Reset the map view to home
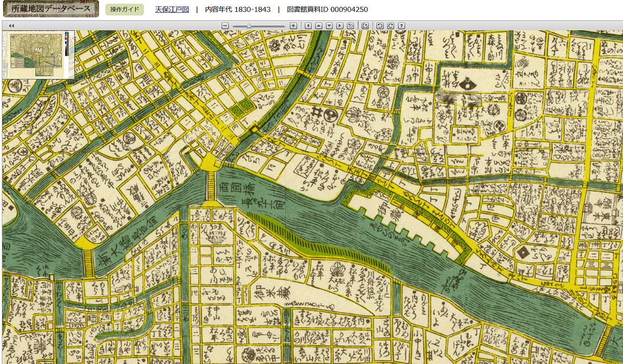623x364 pixels. click(350, 25)
